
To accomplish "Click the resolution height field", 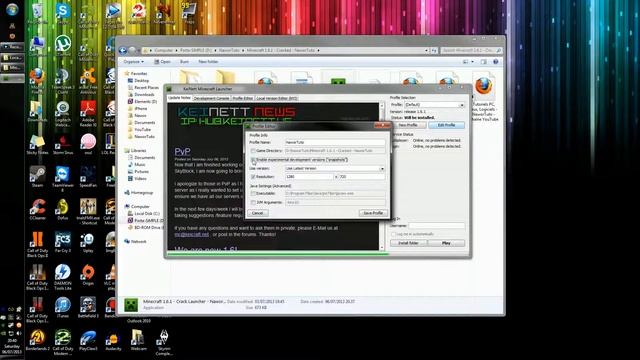I will 362,177.
